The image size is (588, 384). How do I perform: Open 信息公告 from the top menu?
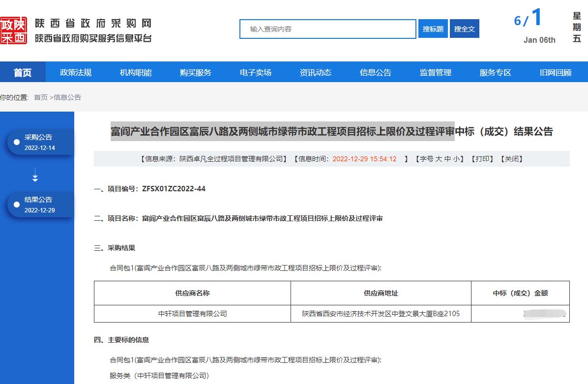[x=376, y=72]
